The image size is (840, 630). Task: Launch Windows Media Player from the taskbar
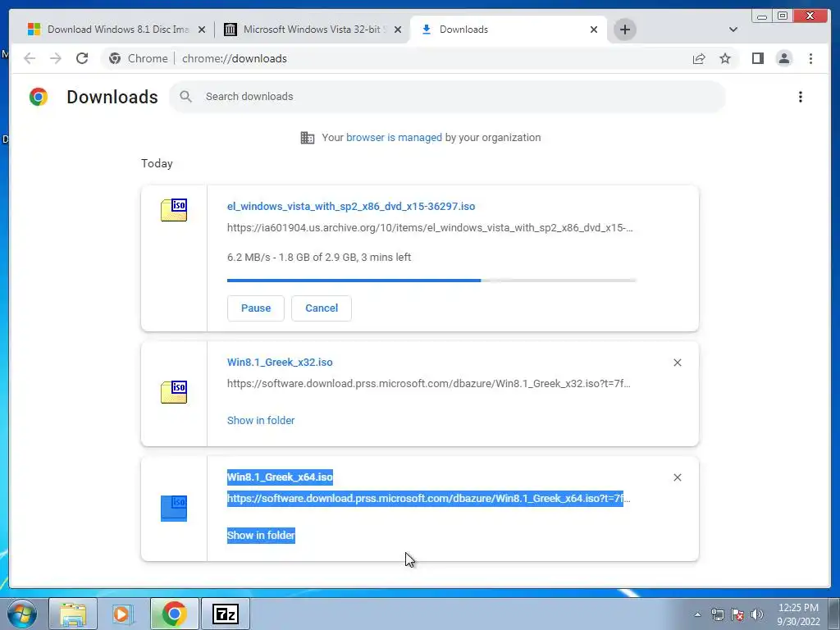(123, 614)
